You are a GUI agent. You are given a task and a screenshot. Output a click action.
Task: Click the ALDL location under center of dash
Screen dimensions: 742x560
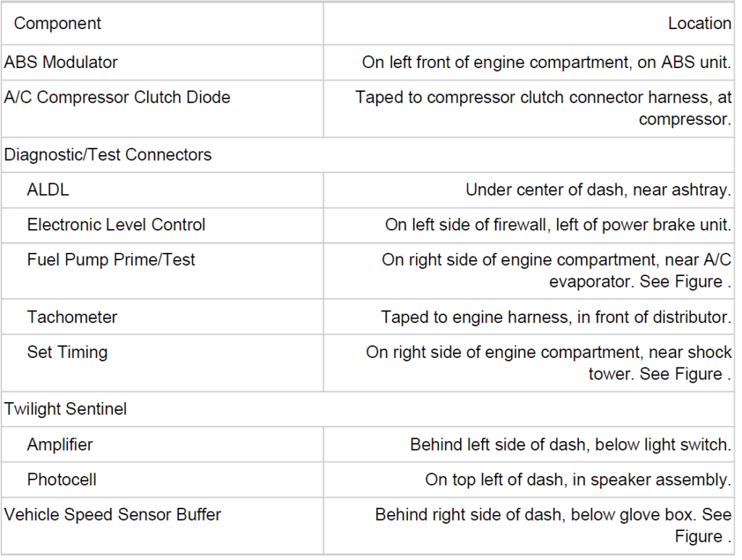598,190
